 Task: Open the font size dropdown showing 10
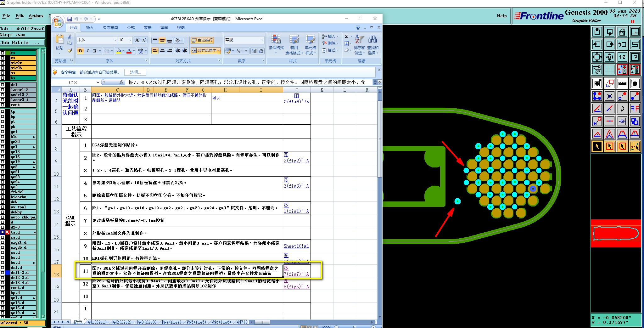pyautogui.click(x=130, y=40)
